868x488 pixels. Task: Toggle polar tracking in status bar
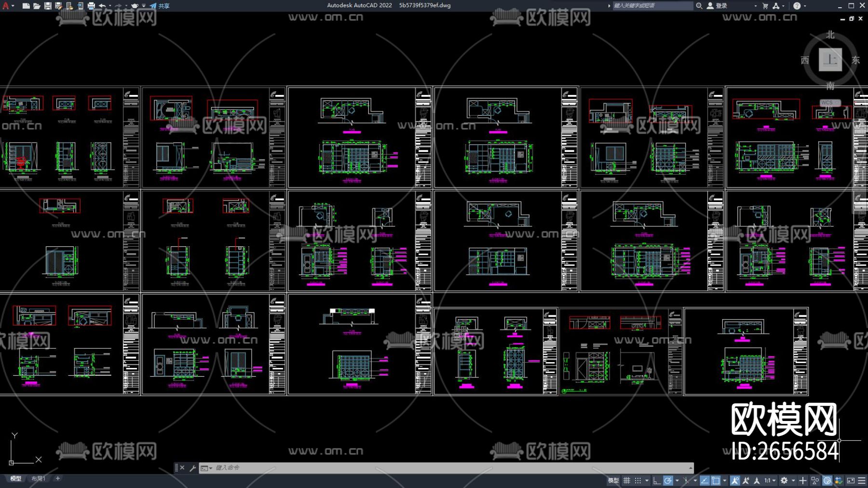pos(668,480)
